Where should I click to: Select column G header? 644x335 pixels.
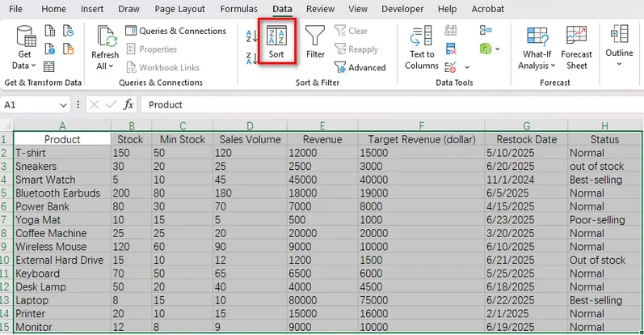tap(526, 125)
